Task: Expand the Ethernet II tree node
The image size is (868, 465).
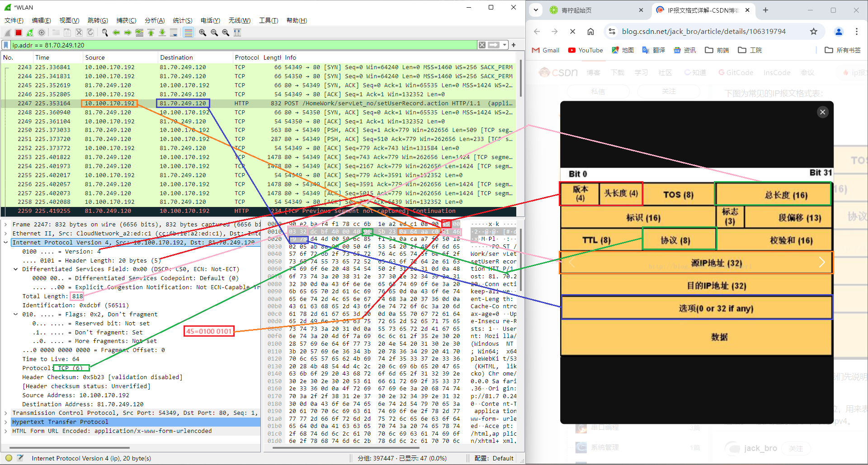Action: click(6, 234)
